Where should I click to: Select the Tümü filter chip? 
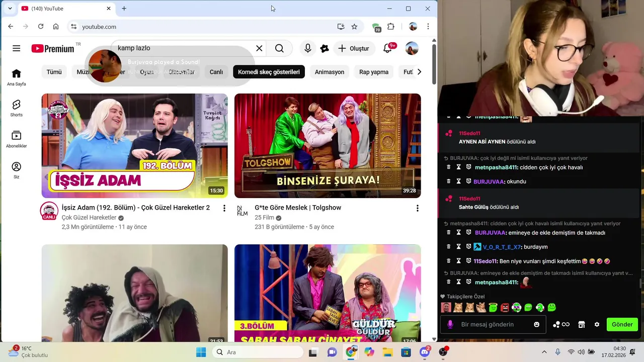(54, 72)
